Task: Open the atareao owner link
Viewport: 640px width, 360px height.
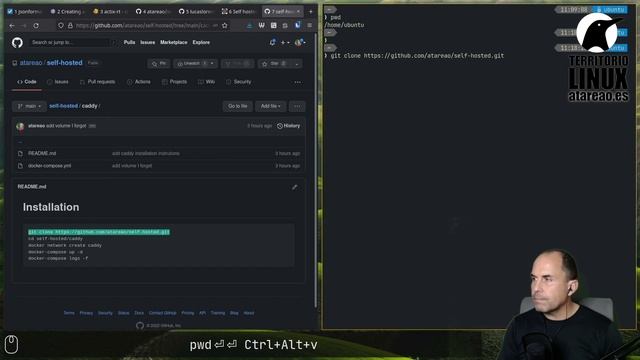Action: click(x=31, y=63)
